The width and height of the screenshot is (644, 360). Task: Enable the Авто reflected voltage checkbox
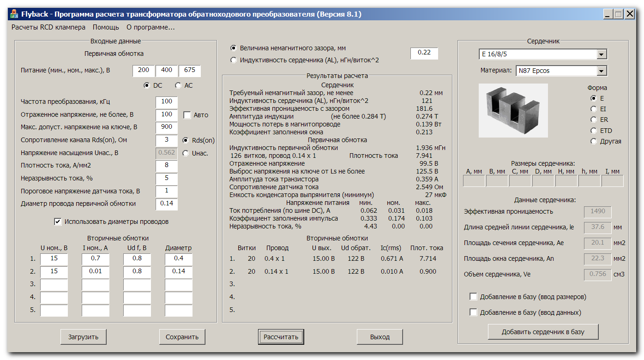click(x=187, y=115)
